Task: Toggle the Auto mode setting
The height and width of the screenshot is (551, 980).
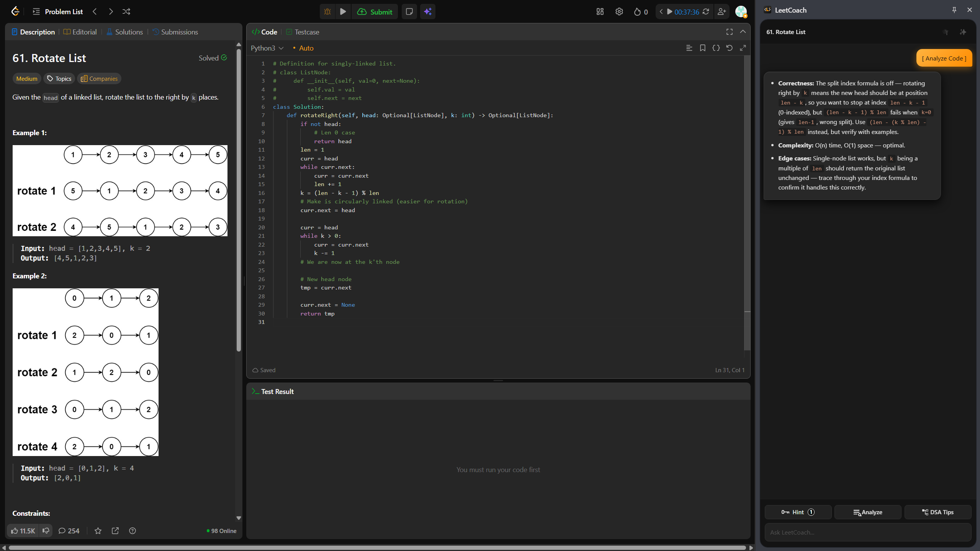Action: tap(303, 48)
